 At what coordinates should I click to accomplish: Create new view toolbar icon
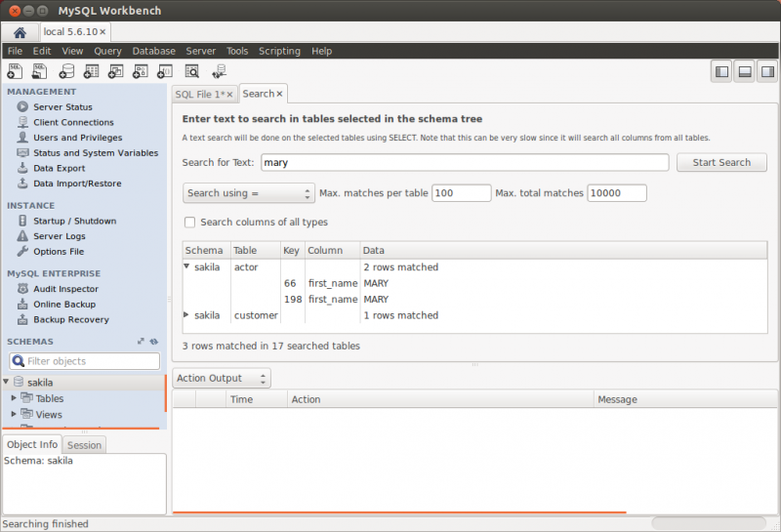115,71
